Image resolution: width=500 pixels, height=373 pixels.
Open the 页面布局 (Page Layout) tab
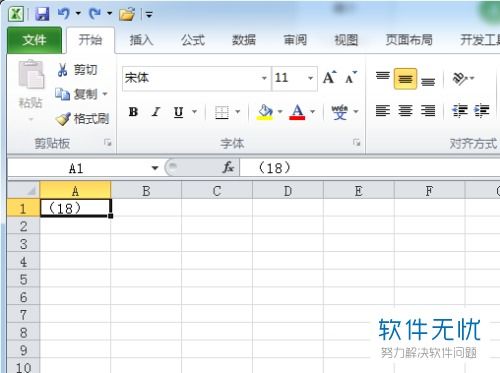(409, 40)
